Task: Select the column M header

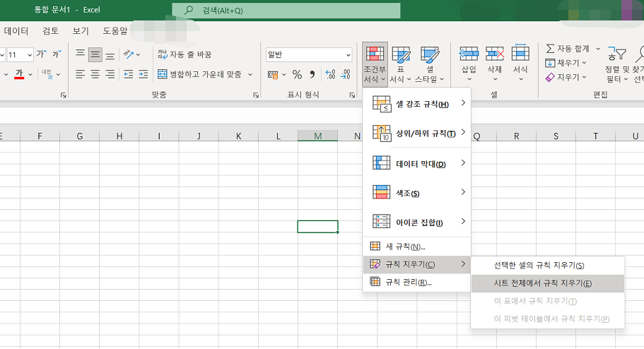Action: click(318, 136)
